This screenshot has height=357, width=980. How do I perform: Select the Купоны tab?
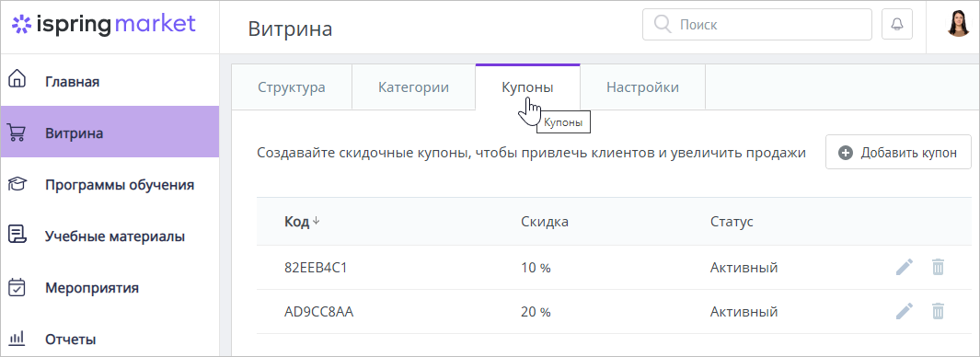tap(527, 87)
